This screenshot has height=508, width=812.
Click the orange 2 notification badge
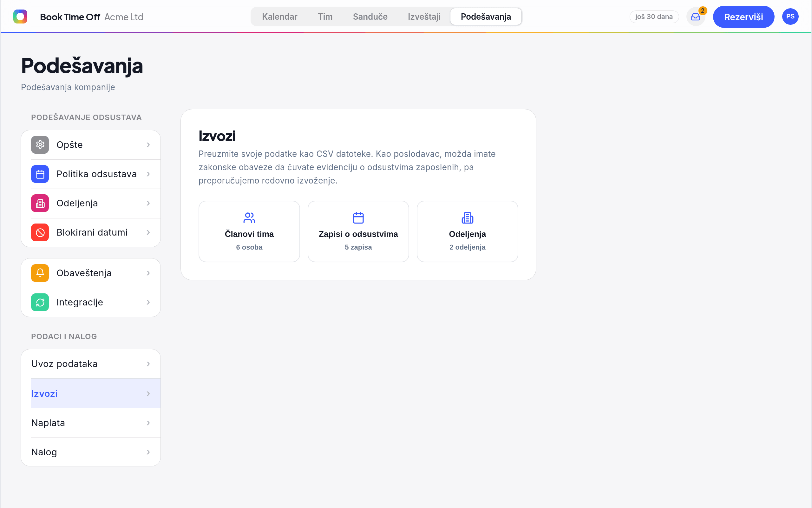(x=703, y=11)
